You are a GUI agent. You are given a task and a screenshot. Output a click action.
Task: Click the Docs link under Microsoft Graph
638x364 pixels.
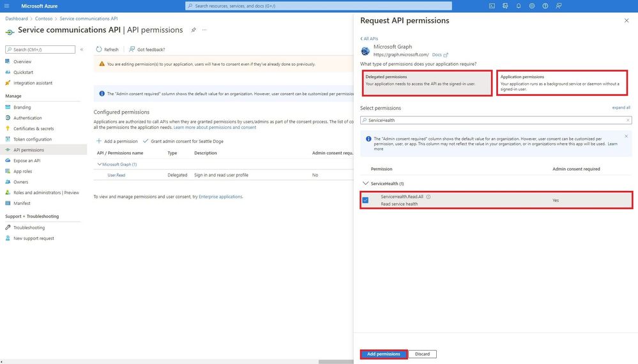tap(437, 54)
